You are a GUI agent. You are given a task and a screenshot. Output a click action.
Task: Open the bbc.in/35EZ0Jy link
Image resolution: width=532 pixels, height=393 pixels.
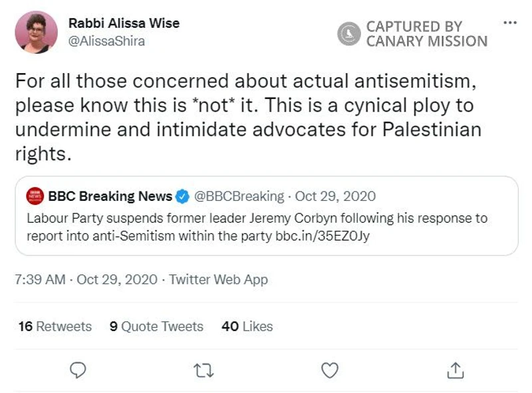[322, 235]
